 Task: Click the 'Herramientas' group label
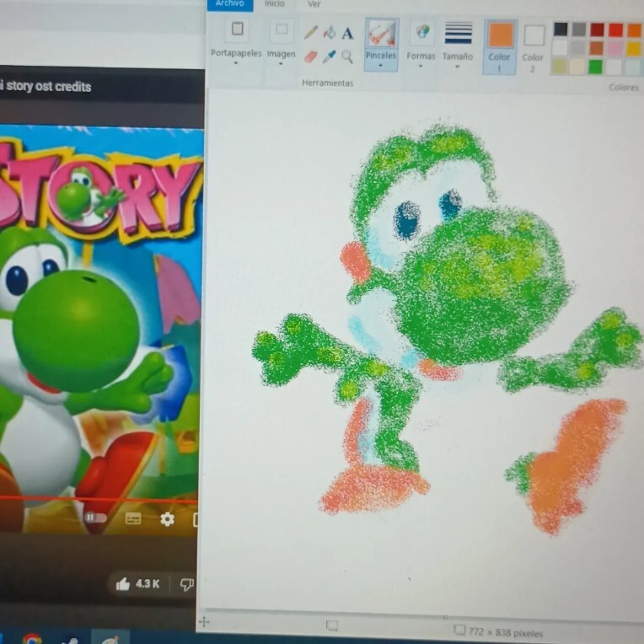click(x=327, y=83)
